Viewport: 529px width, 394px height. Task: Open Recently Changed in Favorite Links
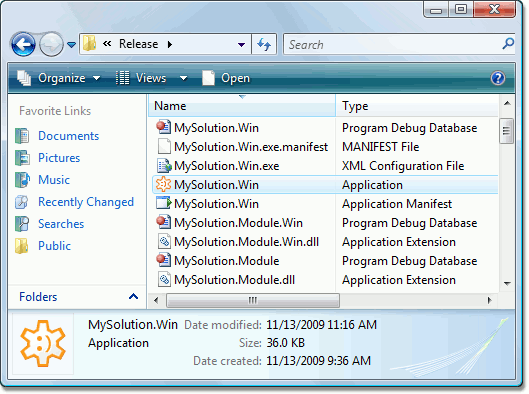point(86,202)
